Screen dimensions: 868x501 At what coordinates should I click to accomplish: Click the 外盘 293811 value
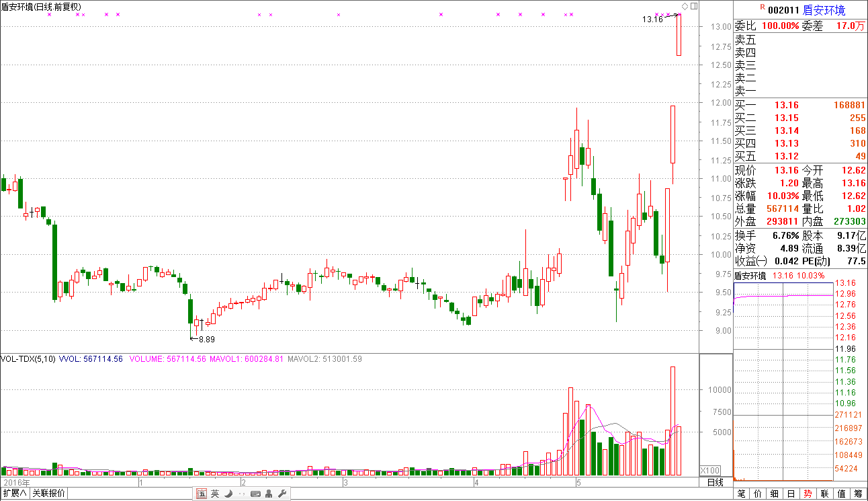pos(783,221)
